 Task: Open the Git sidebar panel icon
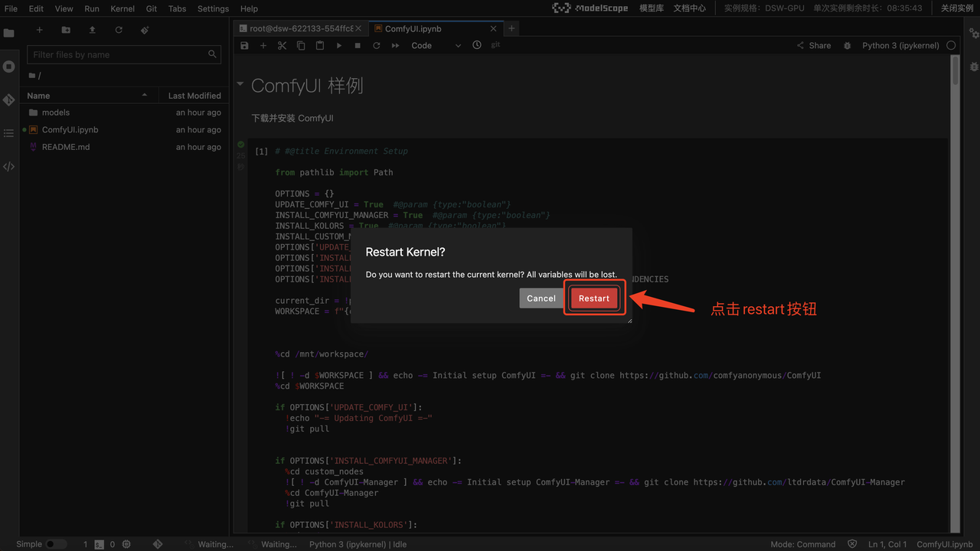(9, 100)
